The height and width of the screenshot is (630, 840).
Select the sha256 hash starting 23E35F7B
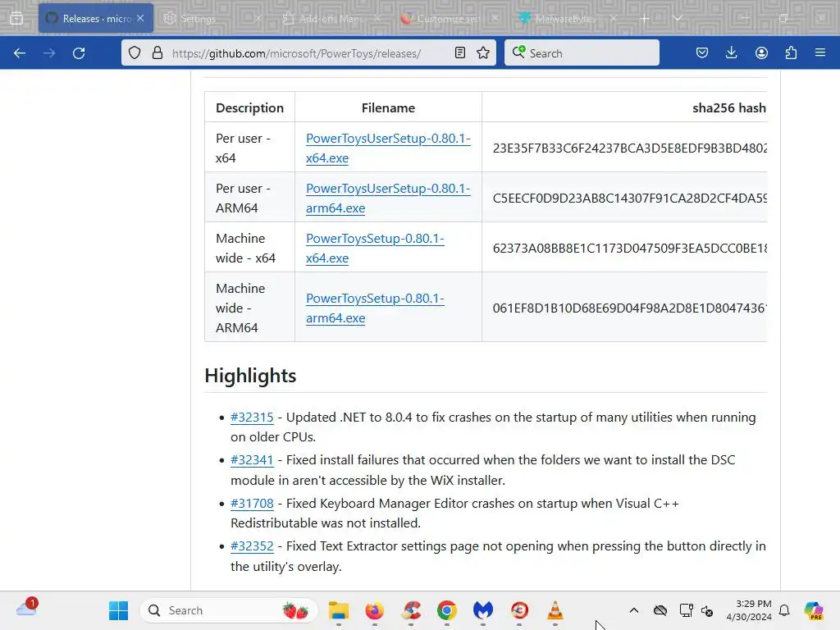point(629,148)
